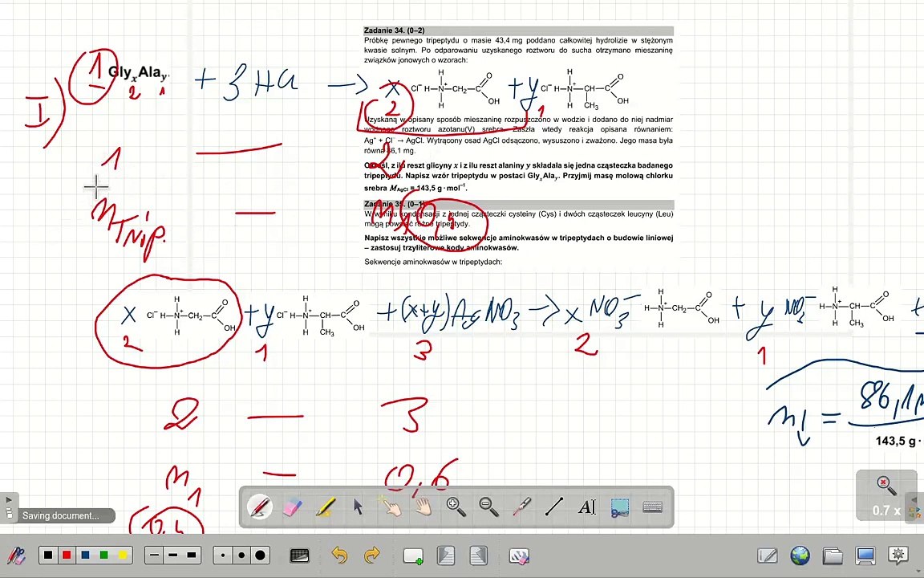Pick the yellow pen color

123,555
